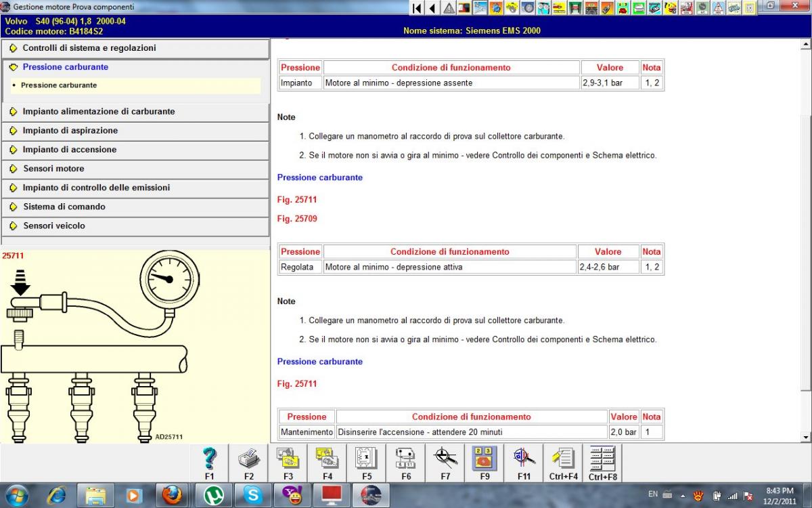Image resolution: width=812 pixels, height=508 pixels.
Task: Click the value cell 2,4-2,6 bar
Action: coord(608,267)
